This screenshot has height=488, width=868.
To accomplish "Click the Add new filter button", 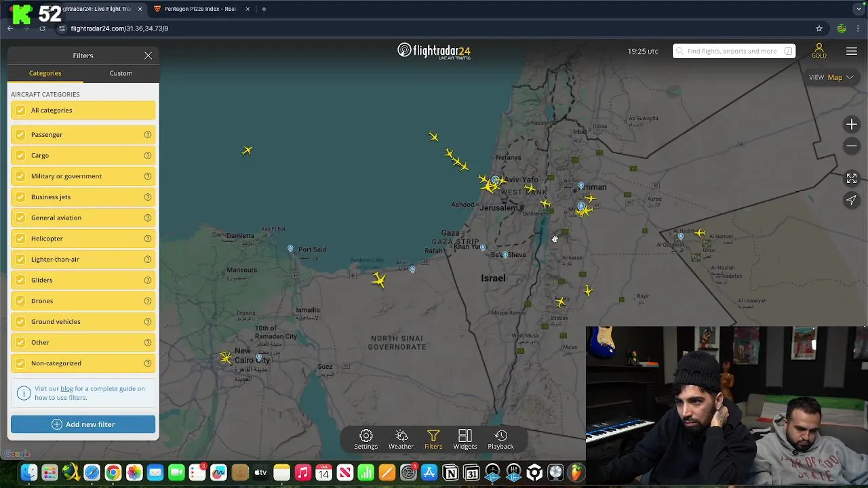I will pos(83,424).
